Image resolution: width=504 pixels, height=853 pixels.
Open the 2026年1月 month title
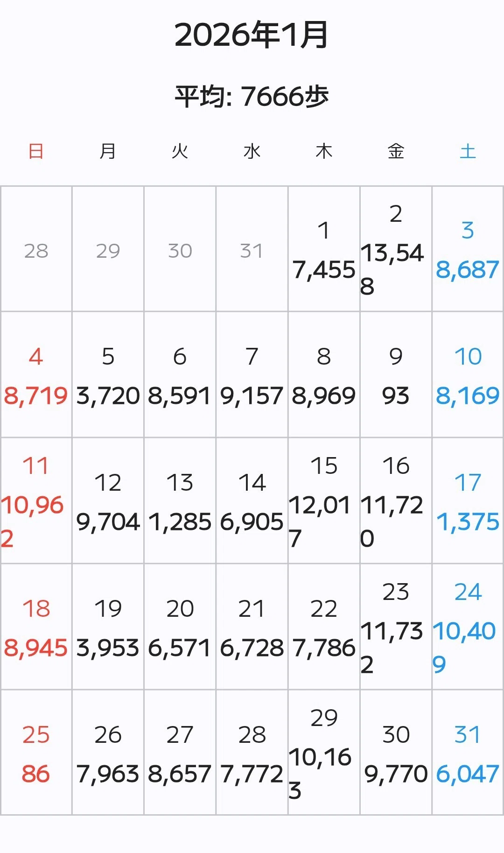tap(252, 35)
